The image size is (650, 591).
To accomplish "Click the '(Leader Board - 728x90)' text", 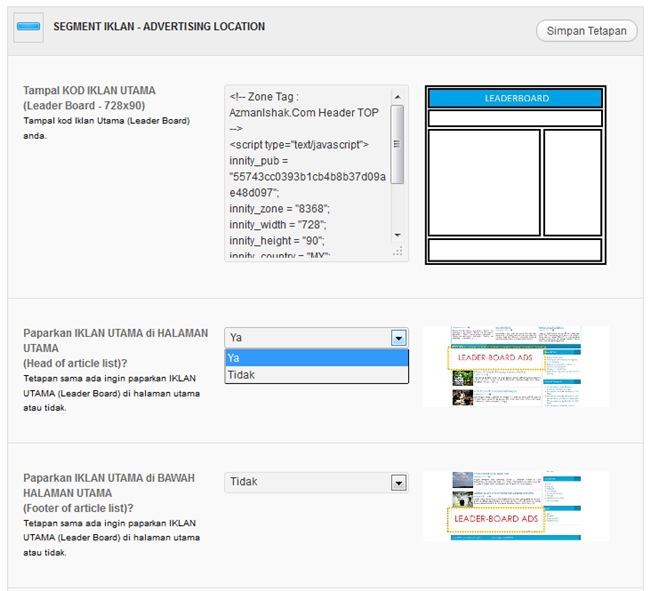I will [x=84, y=106].
